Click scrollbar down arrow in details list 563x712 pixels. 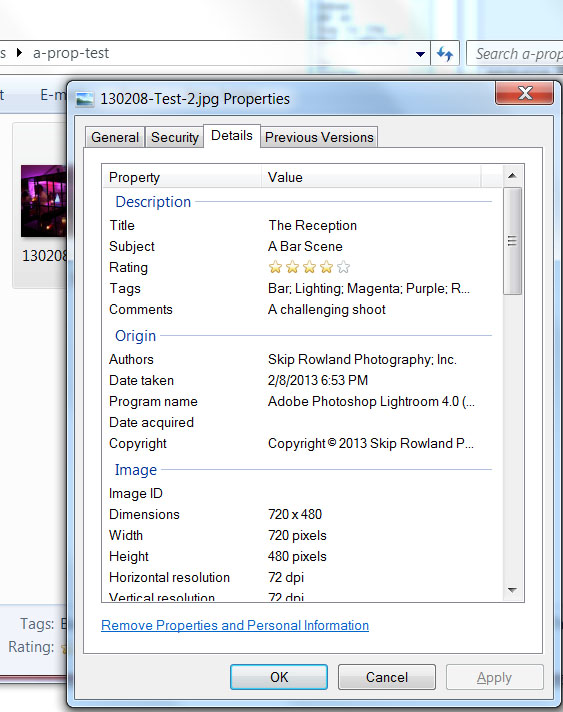513,590
